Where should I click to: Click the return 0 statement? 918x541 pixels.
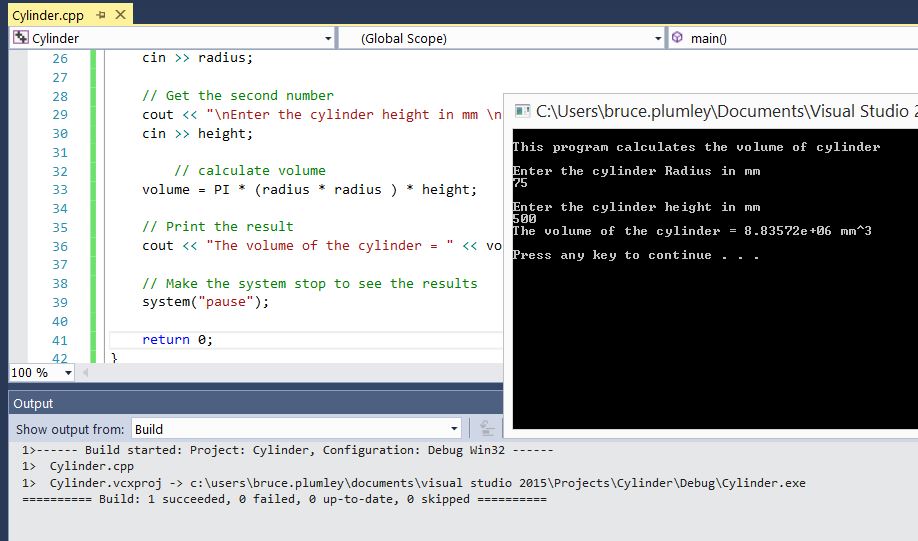[x=177, y=339]
